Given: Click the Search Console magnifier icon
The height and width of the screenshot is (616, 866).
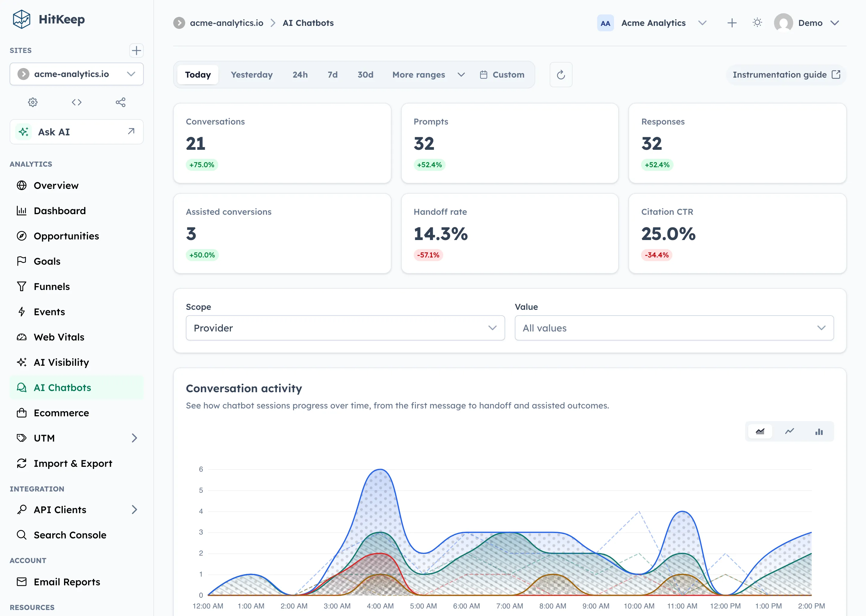Looking at the screenshot, I should [22, 535].
